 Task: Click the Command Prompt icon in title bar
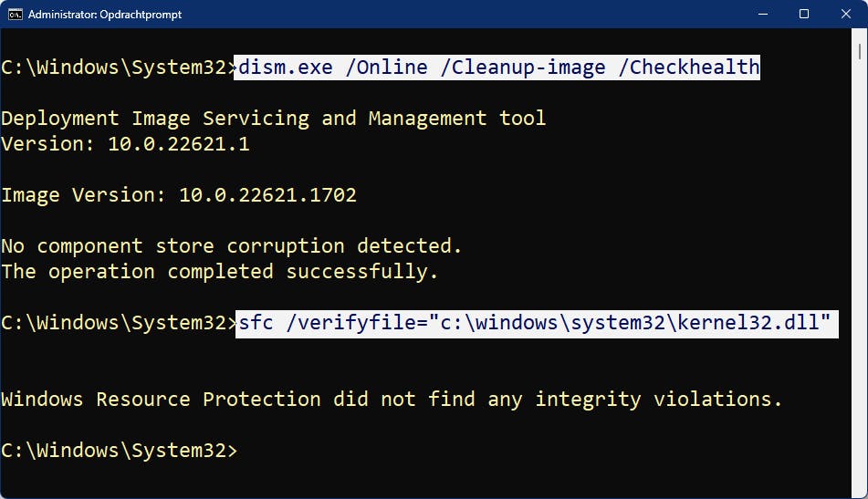[16, 15]
